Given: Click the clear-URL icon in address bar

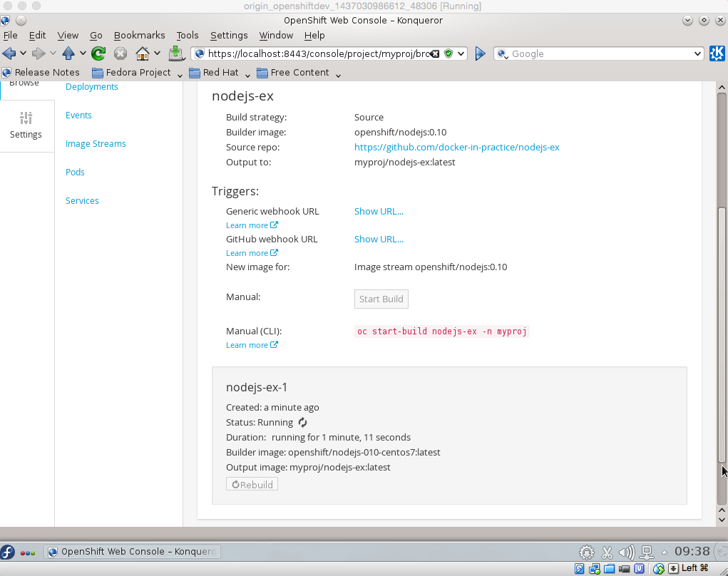Looking at the screenshot, I should [x=434, y=53].
